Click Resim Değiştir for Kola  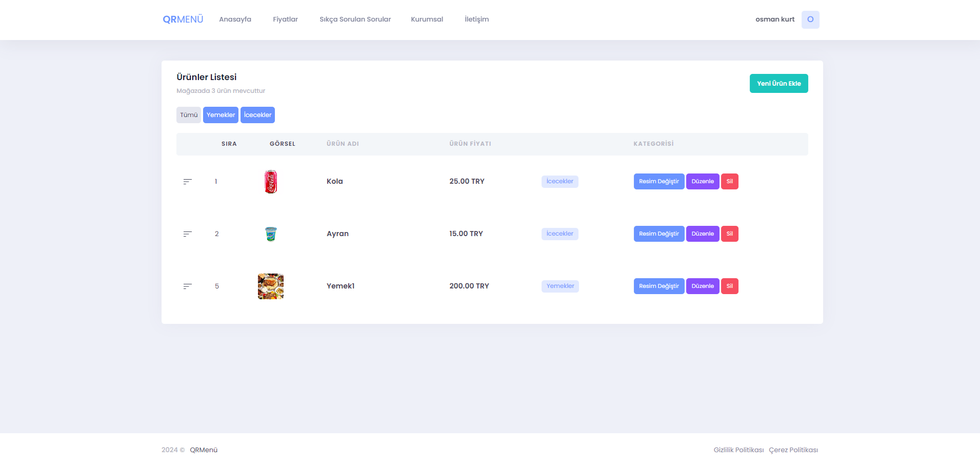pyautogui.click(x=658, y=182)
